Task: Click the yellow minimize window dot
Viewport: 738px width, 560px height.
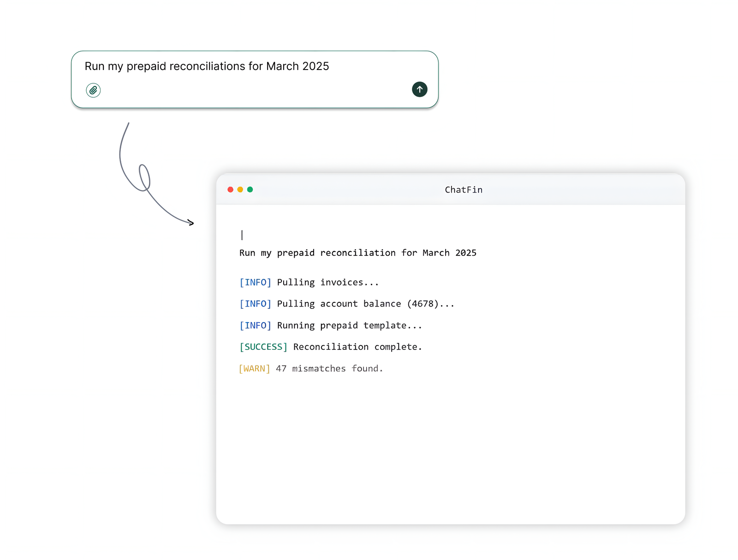Action: pos(240,189)
